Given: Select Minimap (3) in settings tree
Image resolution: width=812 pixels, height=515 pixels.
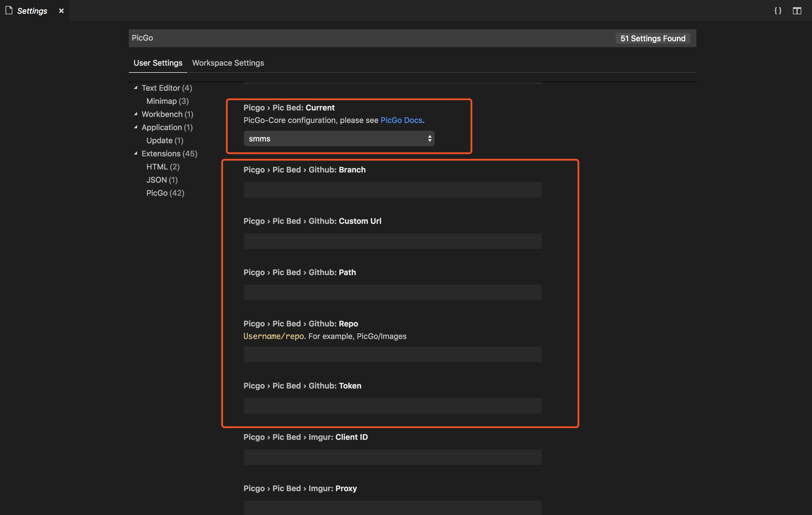Looking at the screenshot, I should point(167,101).
